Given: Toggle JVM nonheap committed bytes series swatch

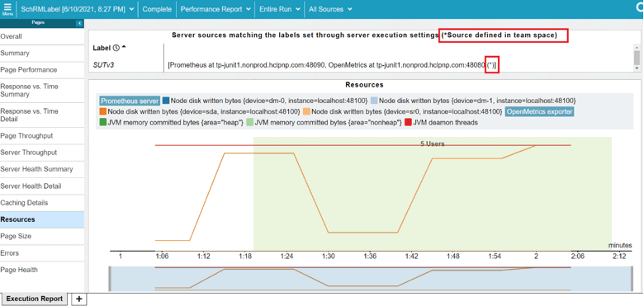Looking at the screenshot, I should click(x=250, y=122).
